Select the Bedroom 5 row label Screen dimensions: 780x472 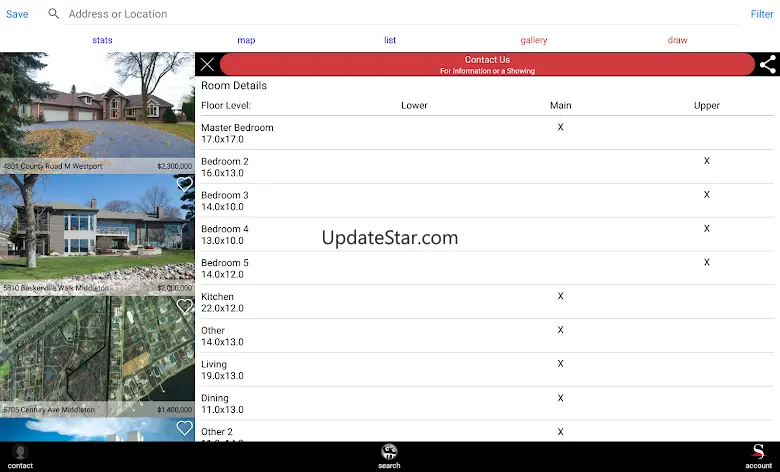tap(225, 263)
